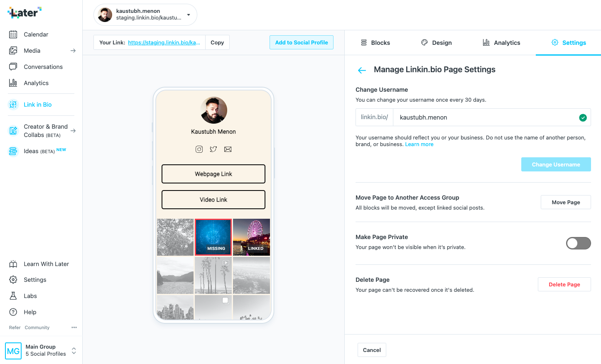Screen dimensions: 601x364
Task: Expand the Media submenu arrow
Action: pos(73,51)
